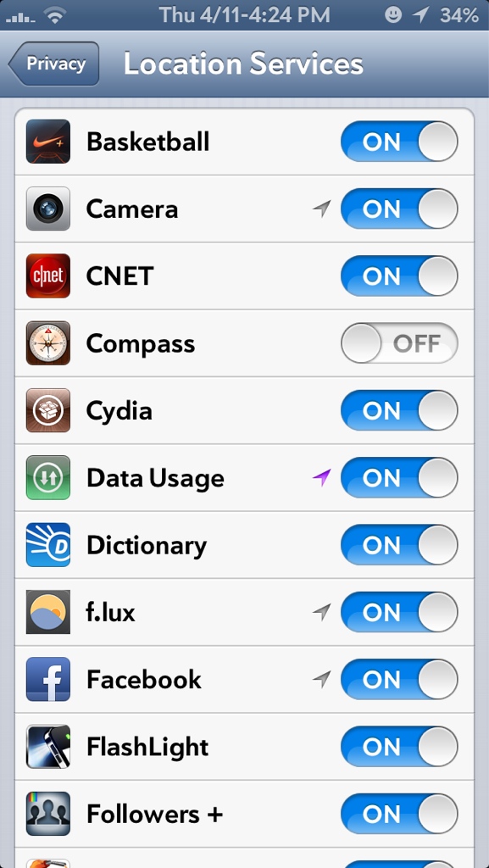Switch off location for Cydia
The image size is (489, 868).
pyautogui.click(x=399, y=410)
